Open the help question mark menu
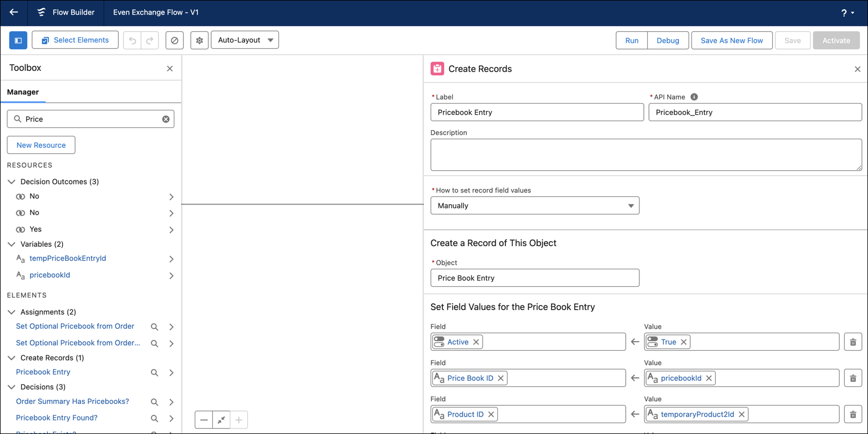 (x=847, y=12)
